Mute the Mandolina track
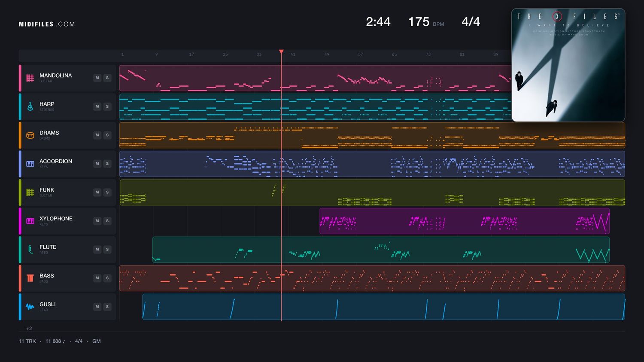This screenshot has height=362, width=644. pos(97,78)
